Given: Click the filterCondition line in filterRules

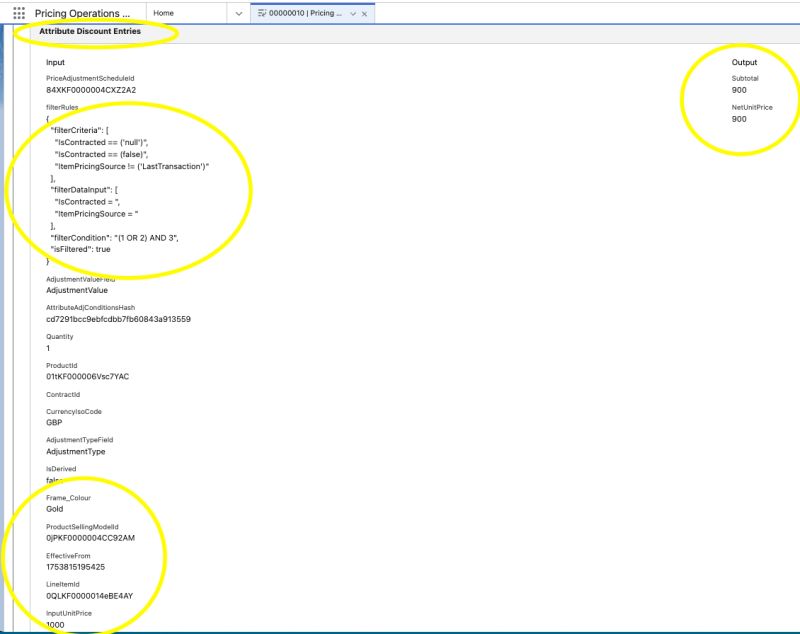Looking at the screenshot, I should pyautogui.click(x=114, y=237).
